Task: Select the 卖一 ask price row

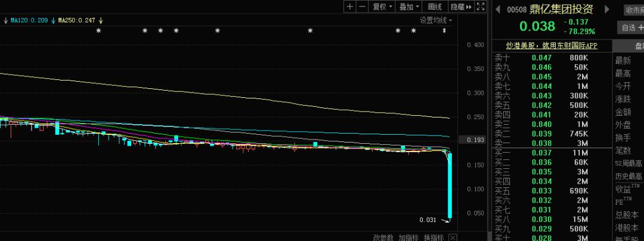Action: (541, 143)
